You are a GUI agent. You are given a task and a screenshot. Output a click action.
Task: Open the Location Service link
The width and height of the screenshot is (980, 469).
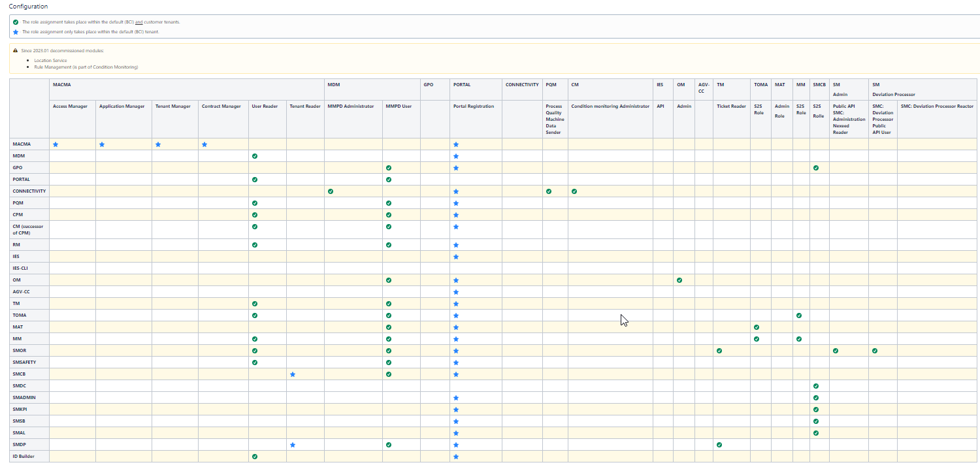(50, 60)
